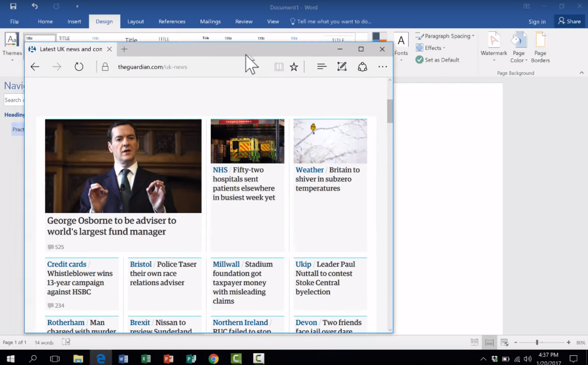Screen dimensions: 588x365
Task: Open the File tab
Action: [14, 21]
